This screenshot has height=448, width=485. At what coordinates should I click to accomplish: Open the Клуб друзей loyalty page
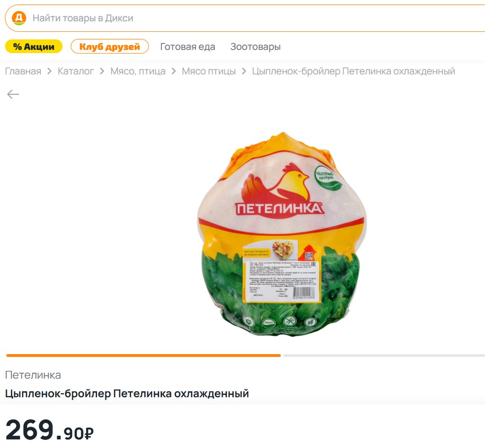coord(109,47)
